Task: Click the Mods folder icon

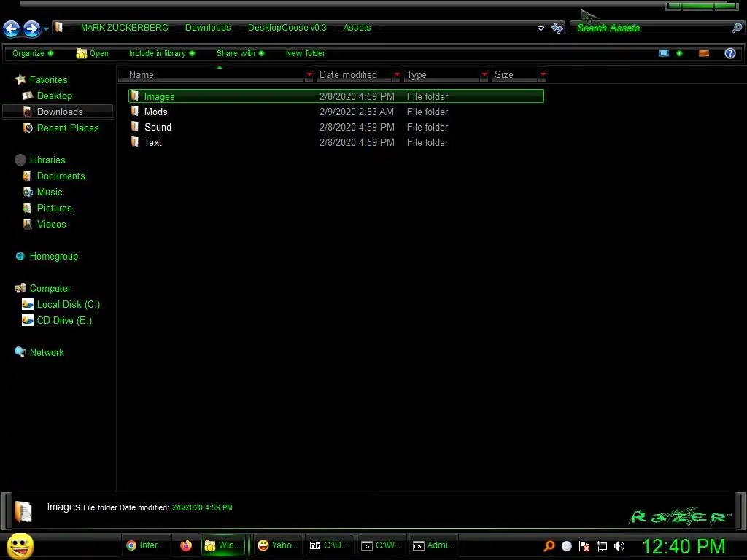Action: [135, 112]
